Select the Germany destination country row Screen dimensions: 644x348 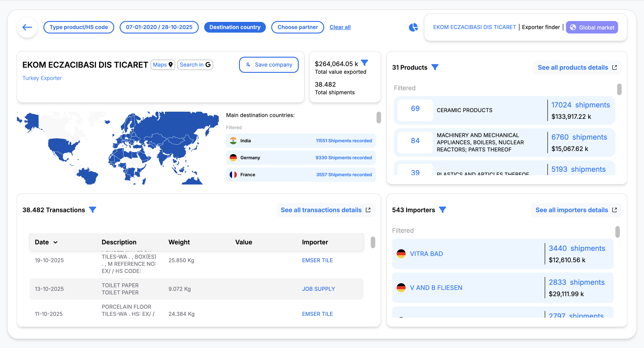pos(301,157)
